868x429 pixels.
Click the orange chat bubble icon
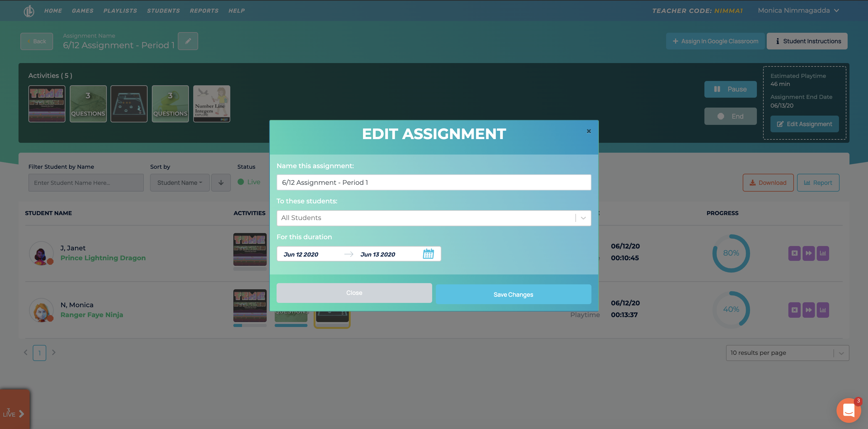click(848, 410)
